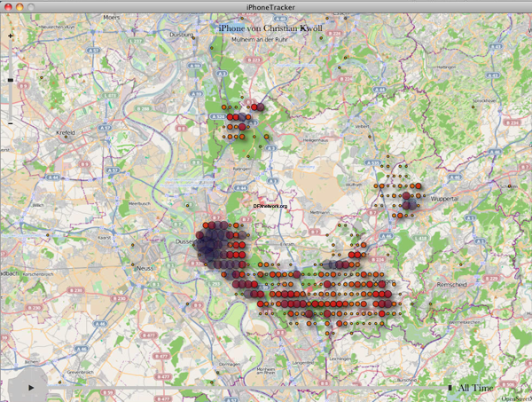
Task: Click the Leichlingen town label
Action: (340, 359)
